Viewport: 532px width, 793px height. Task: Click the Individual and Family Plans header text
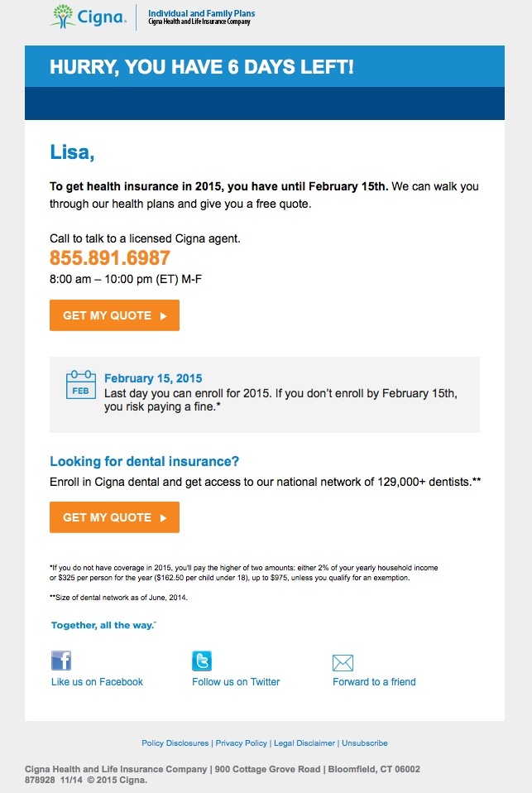pyautogui.click(x=201, y=14)
